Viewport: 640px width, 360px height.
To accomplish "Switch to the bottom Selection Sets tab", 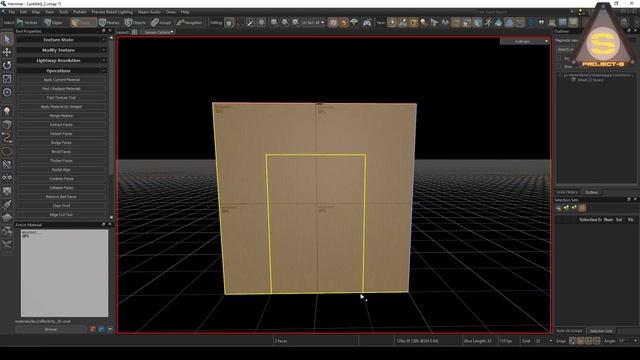I will [x=601, y=331].
